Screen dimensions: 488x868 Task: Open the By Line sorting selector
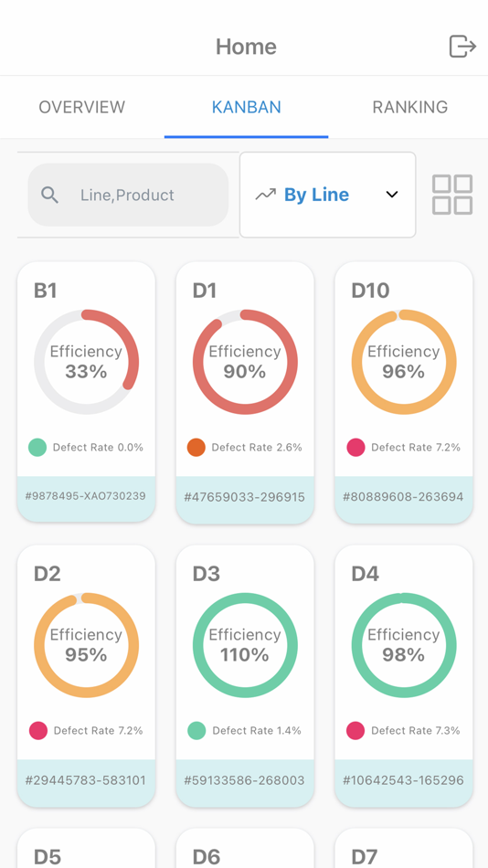(327, 195)
